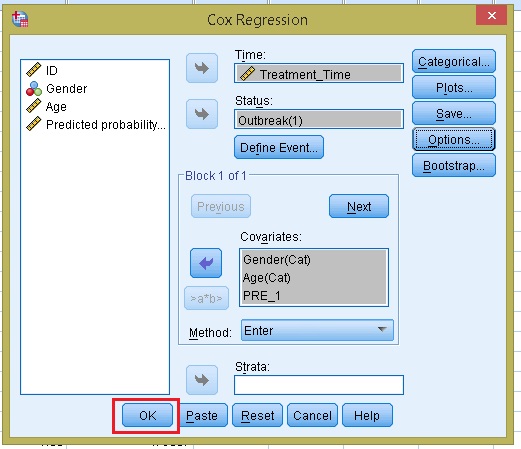Select Age(Cat) in the Covariates list
521x449 pixels.
[x=313, y=277]
